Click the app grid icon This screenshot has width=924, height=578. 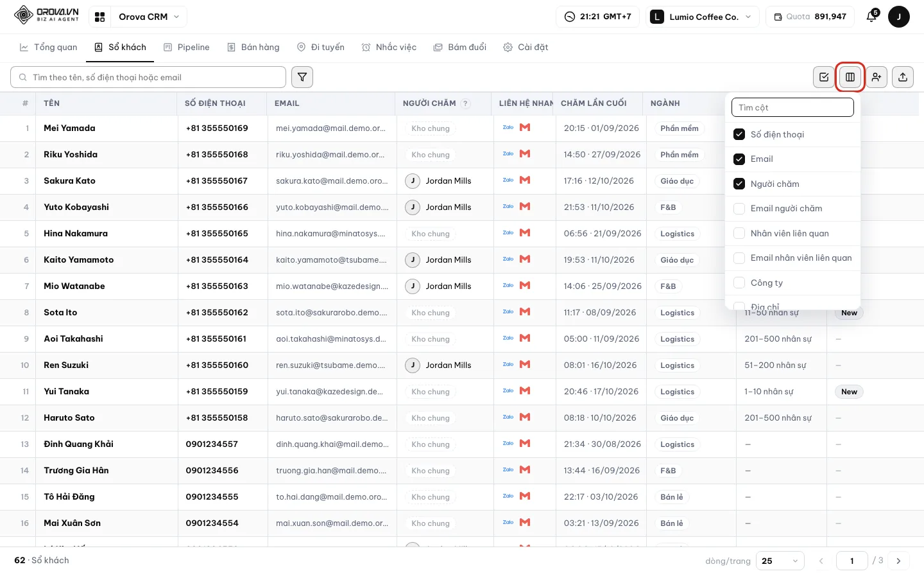99,17
